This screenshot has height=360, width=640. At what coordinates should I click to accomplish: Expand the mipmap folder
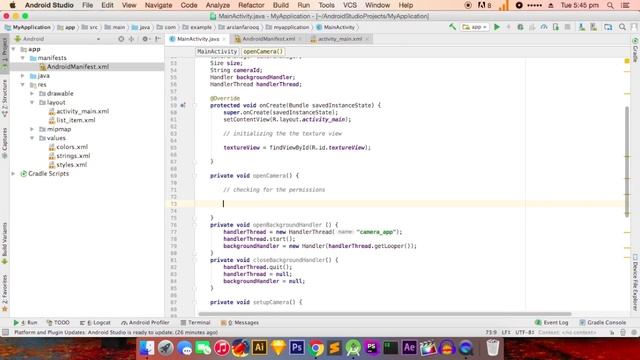point(32,129)
